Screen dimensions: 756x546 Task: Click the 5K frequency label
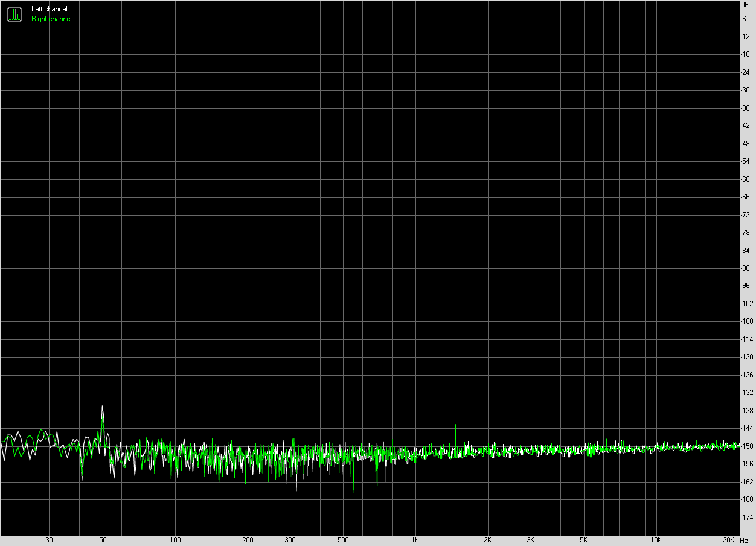tap(583, 539)
